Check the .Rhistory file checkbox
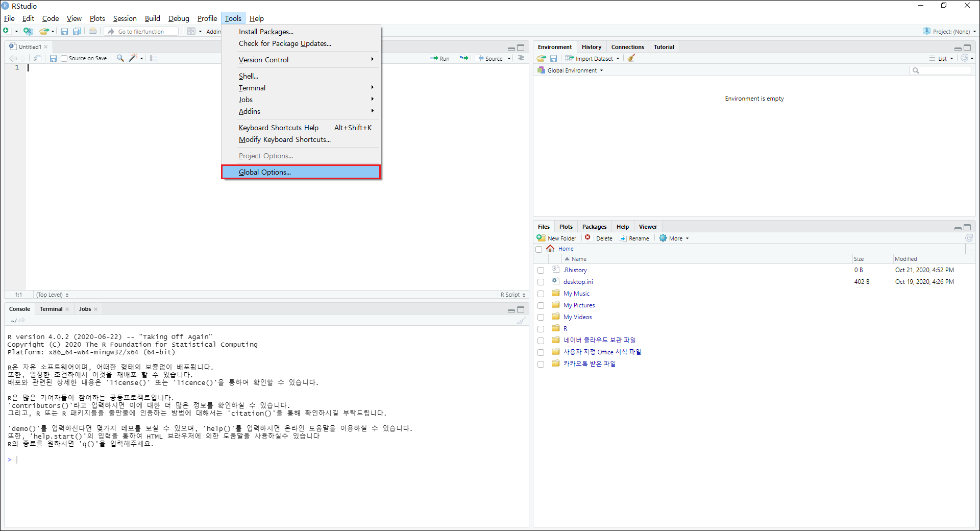The image size is (980, 531). pos(541,270)
